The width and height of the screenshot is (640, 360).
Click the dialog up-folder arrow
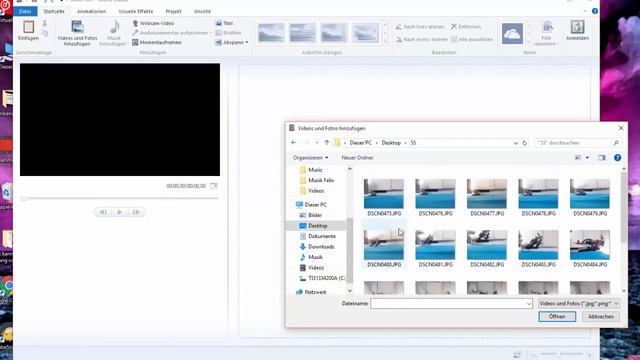(x=327, y=143)
